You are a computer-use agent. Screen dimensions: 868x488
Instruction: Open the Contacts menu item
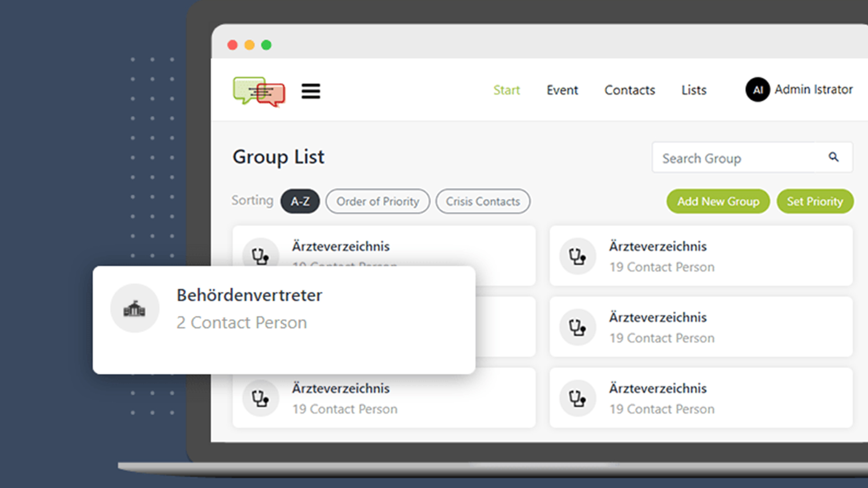(630, 90)
